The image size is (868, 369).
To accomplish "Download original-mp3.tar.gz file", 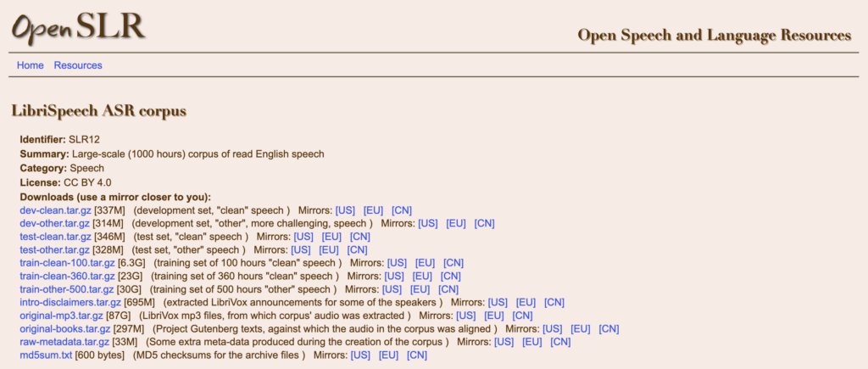I will [61, 316].
